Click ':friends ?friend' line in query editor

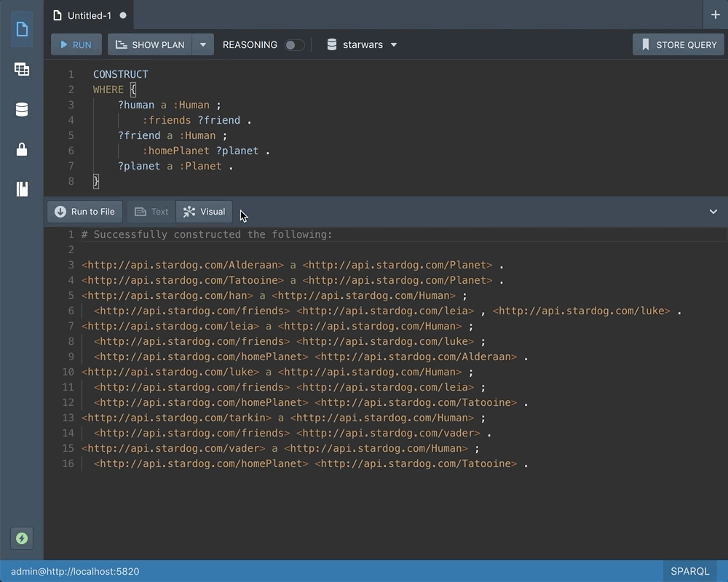tap(197, 120)
